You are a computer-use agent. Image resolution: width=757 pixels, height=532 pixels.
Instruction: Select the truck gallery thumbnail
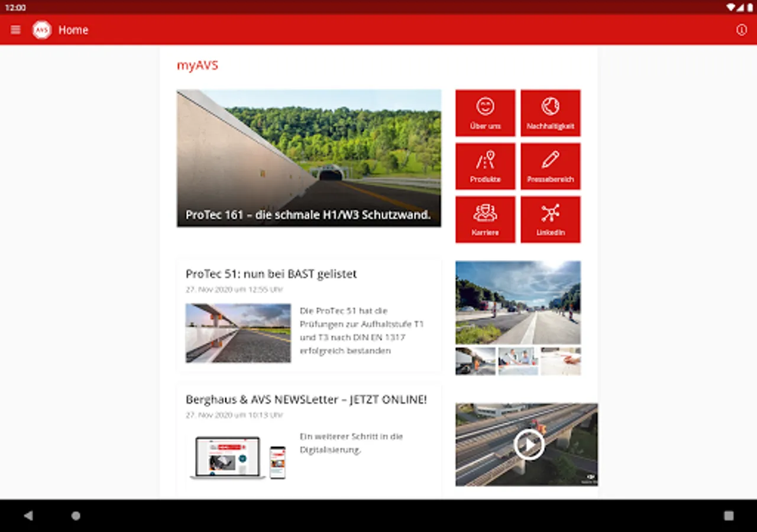tap(475, 361)
